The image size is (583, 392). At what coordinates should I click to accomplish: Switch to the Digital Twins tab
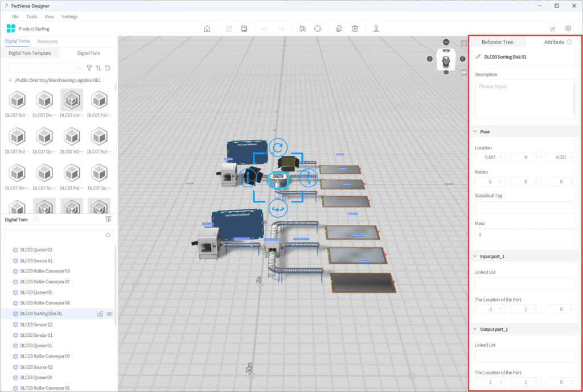[x=18, y=41]
